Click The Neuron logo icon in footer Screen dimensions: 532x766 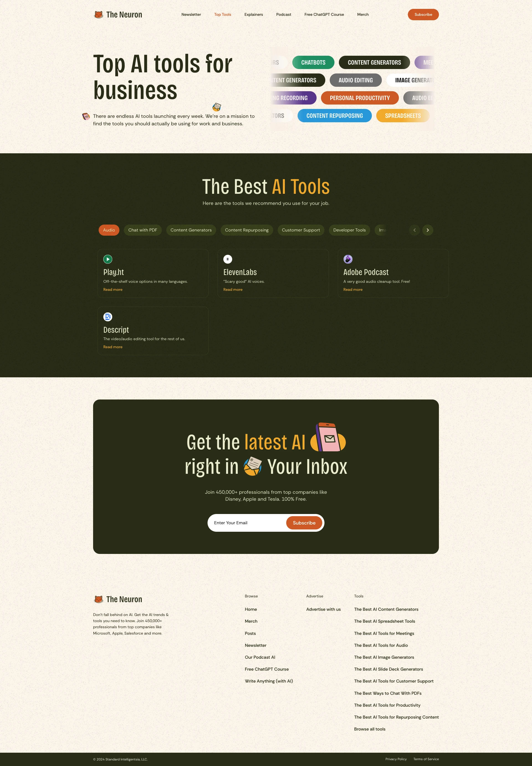pos(98,599)
